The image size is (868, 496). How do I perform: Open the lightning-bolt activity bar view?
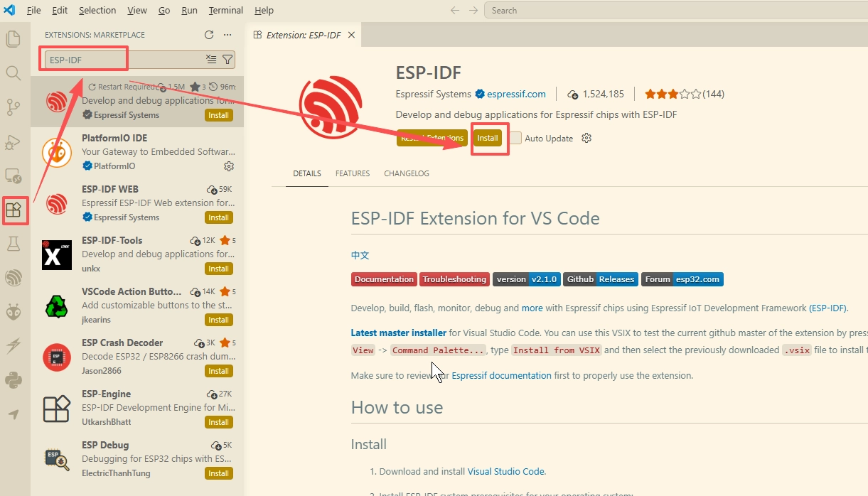pyautogui.click(x=14, y=346)
